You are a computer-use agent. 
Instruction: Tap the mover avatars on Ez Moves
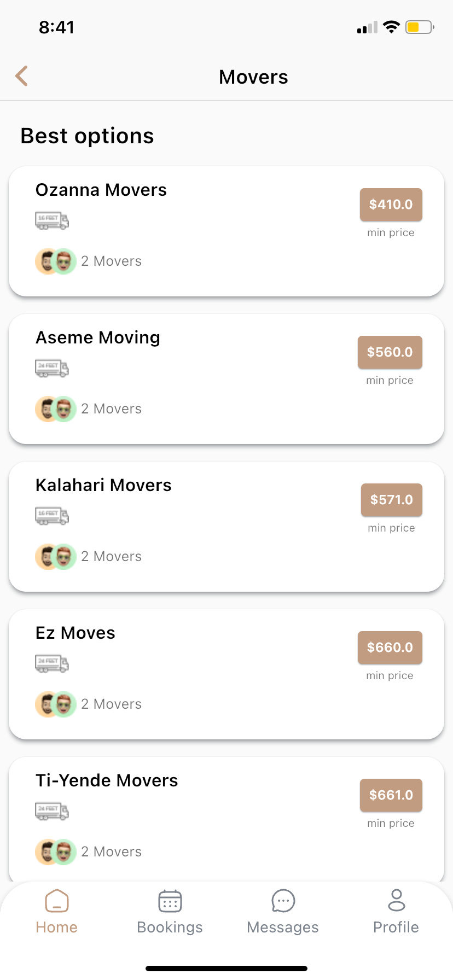point(55,704)
